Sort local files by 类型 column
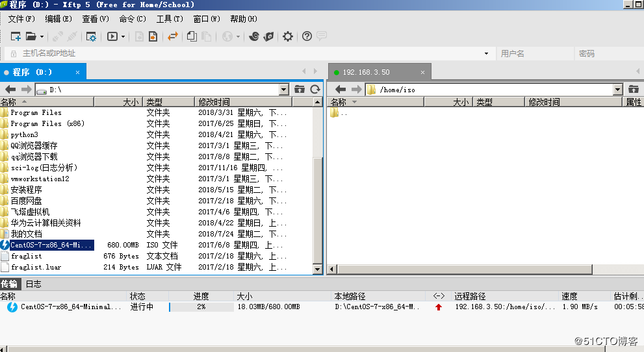The image size is (644, 352). pos(169,102)
